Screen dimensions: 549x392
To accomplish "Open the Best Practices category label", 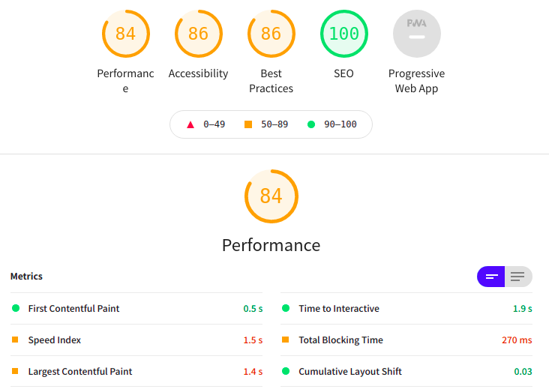I will point(271,81).
